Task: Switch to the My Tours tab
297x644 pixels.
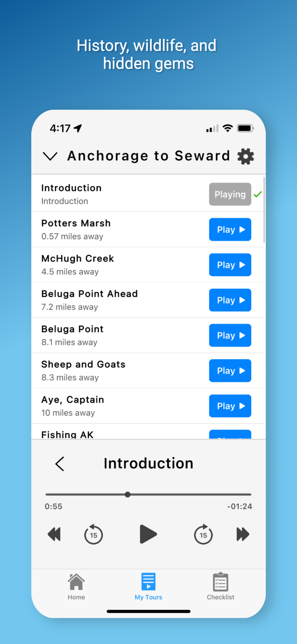Action: click(x=148, y=586)
